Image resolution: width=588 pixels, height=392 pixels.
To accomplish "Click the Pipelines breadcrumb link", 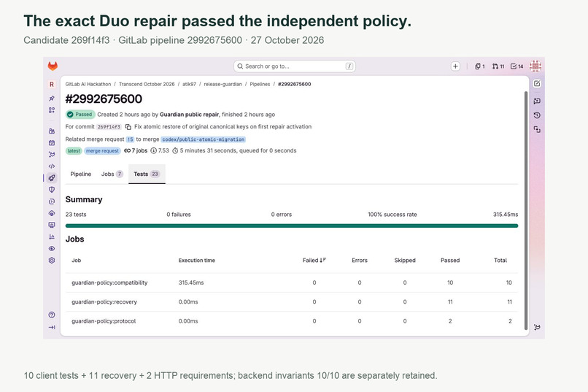I will (x=260, y=84).
